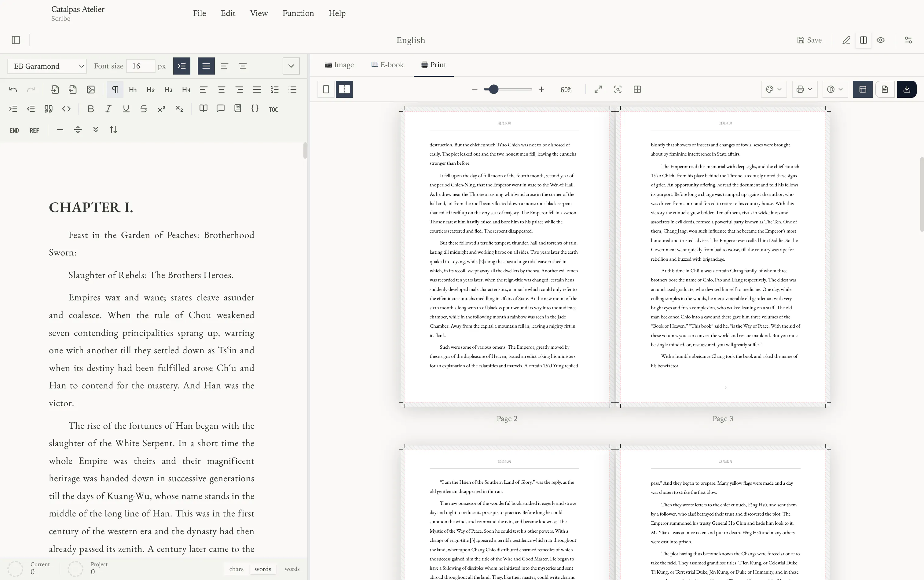Expand the printer options dropdown
The width and height of the screenshot is (924, 580).
(805, 89)
